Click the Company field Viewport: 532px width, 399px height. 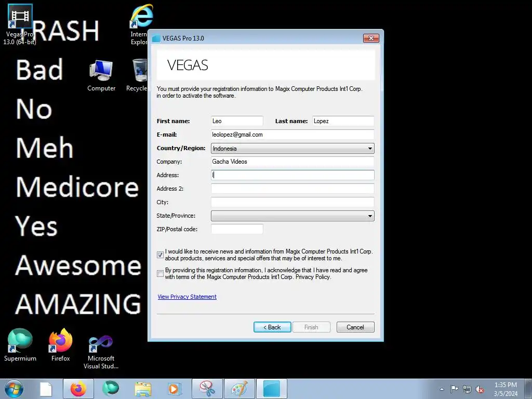click(292, 162)
